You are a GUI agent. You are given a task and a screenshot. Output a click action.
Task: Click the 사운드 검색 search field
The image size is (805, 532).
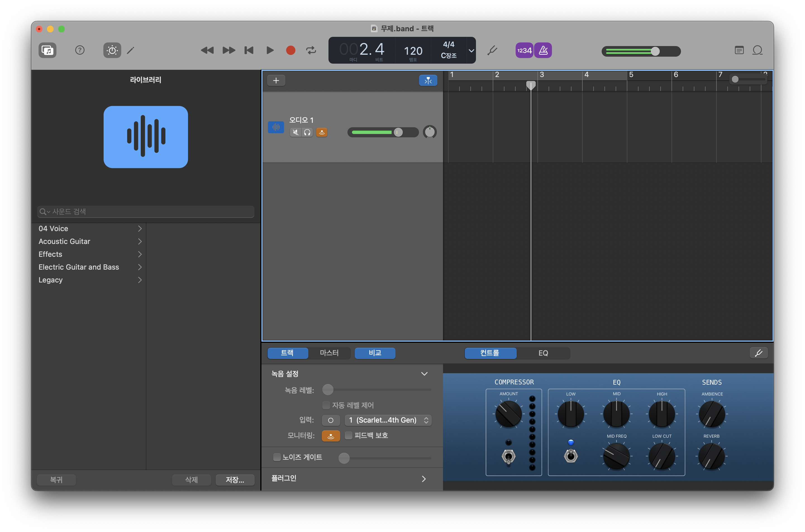click(149, 212)
